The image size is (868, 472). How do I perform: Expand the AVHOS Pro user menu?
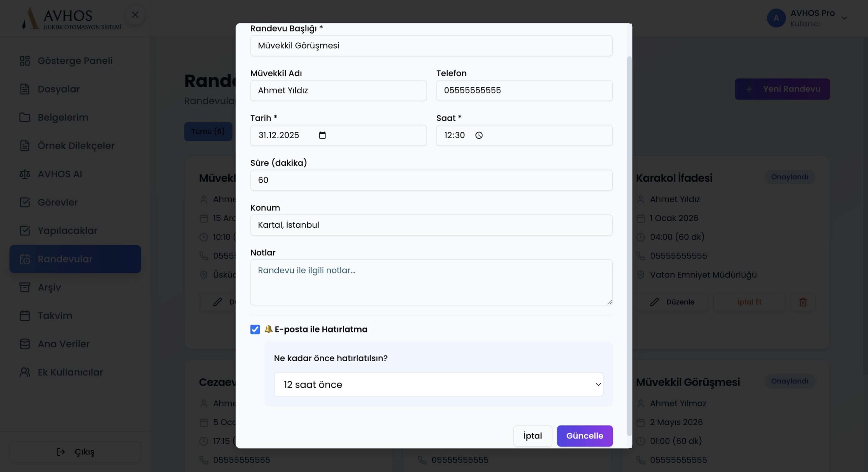pos(844,18)
